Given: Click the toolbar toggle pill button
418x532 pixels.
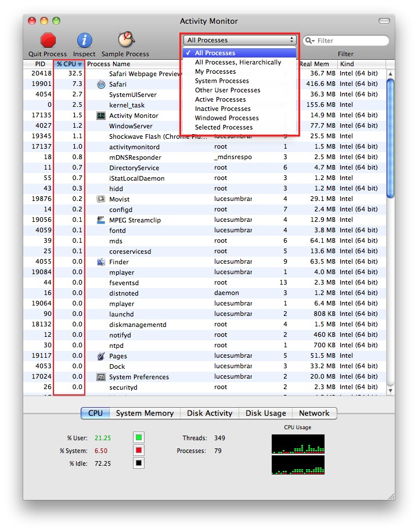Looking at the screenshot, I should (384, 21).
